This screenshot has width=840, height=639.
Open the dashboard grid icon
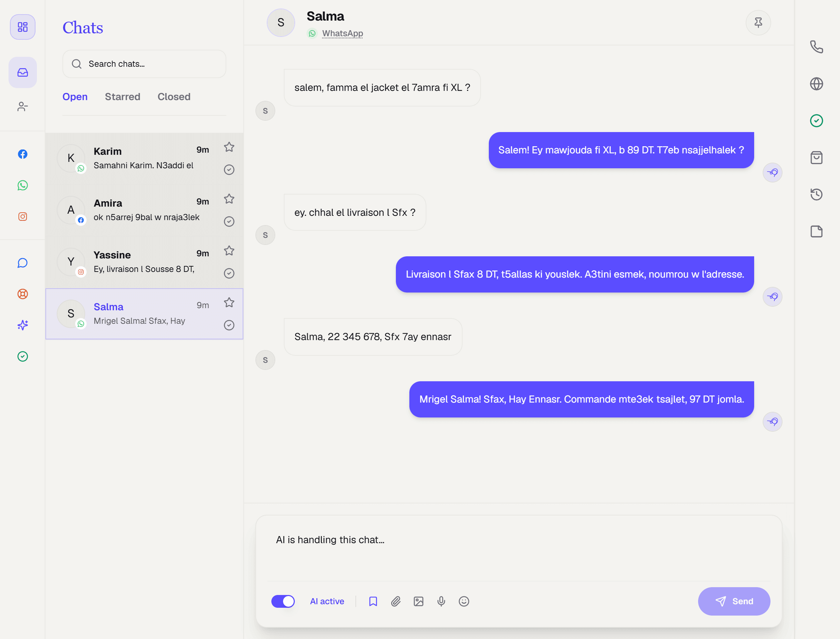coord(23,27)
